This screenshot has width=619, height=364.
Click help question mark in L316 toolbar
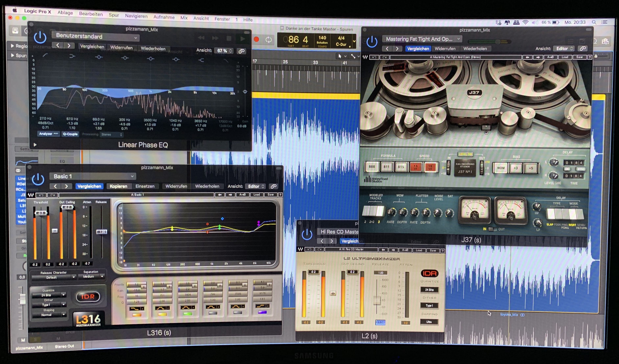(x=280, y=195)
